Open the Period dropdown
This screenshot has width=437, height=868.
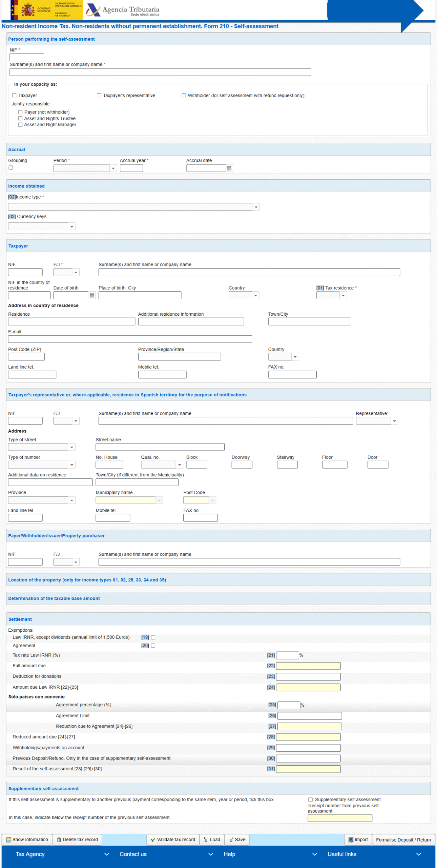tap(113, 168)
